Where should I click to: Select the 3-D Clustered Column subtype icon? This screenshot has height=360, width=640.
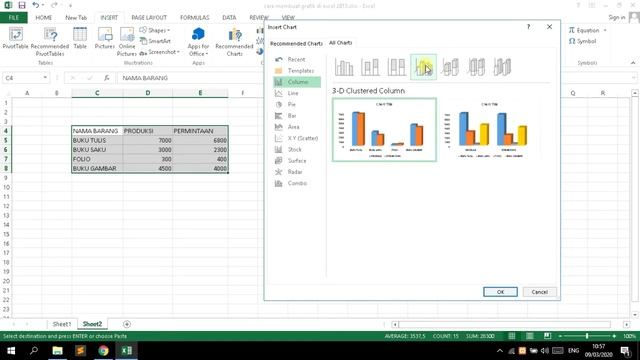[423, 67]
